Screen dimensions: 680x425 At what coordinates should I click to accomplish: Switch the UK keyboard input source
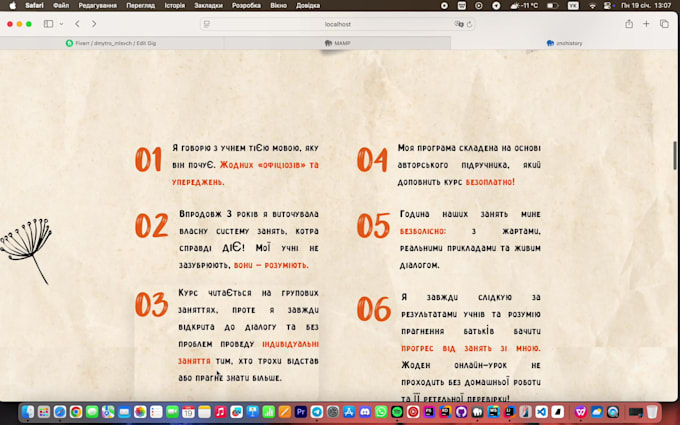pyautogui.click(x=573, y=6)
